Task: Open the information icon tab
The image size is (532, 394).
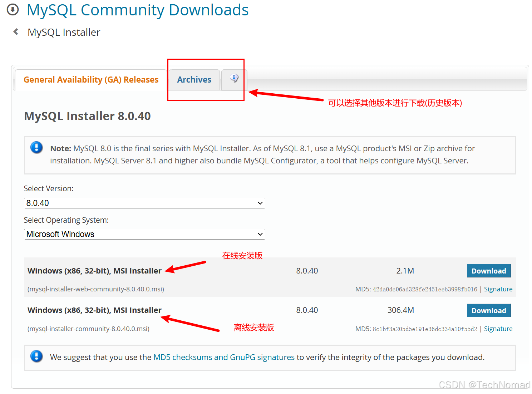Action: (234, 79)
